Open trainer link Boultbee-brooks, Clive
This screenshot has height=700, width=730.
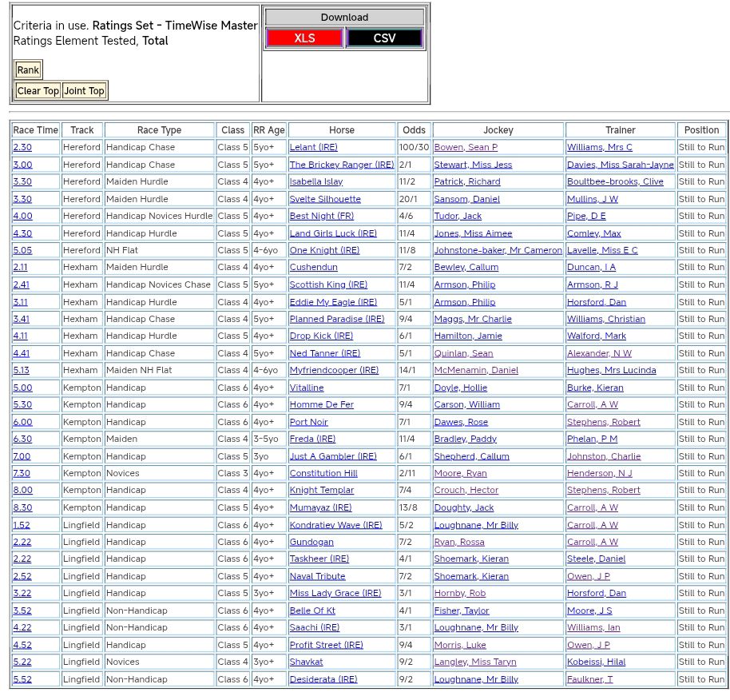615,182
